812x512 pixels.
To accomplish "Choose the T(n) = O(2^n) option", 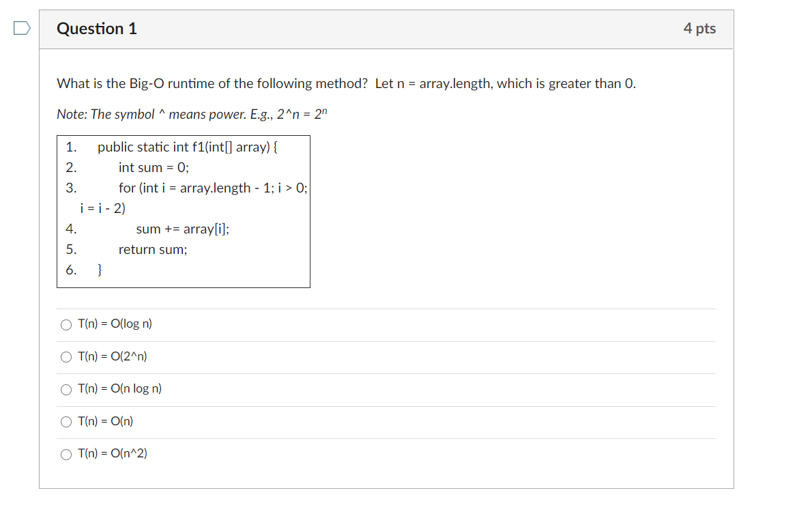I will (66, 356).
